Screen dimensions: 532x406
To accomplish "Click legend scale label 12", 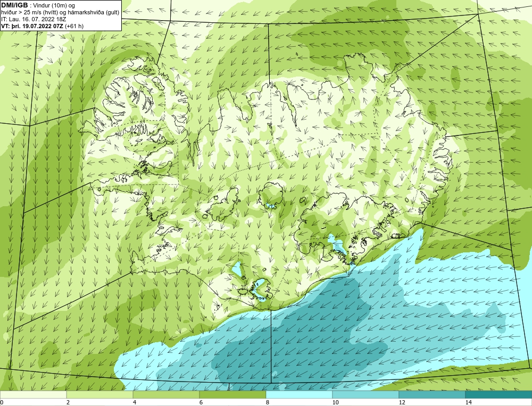I will click(402, 402).
